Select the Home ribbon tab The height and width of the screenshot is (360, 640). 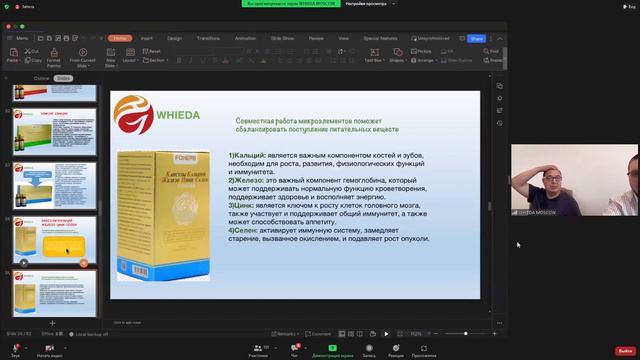click(x=120, y=38)
